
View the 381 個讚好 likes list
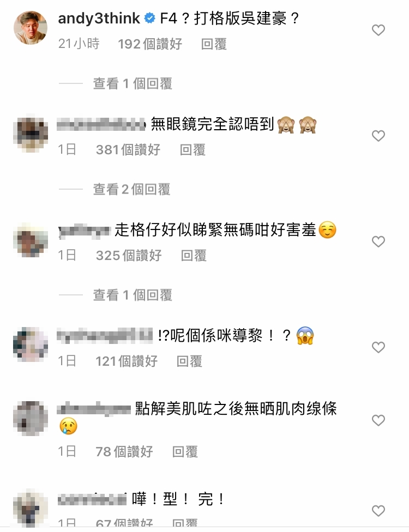[128, 149]
